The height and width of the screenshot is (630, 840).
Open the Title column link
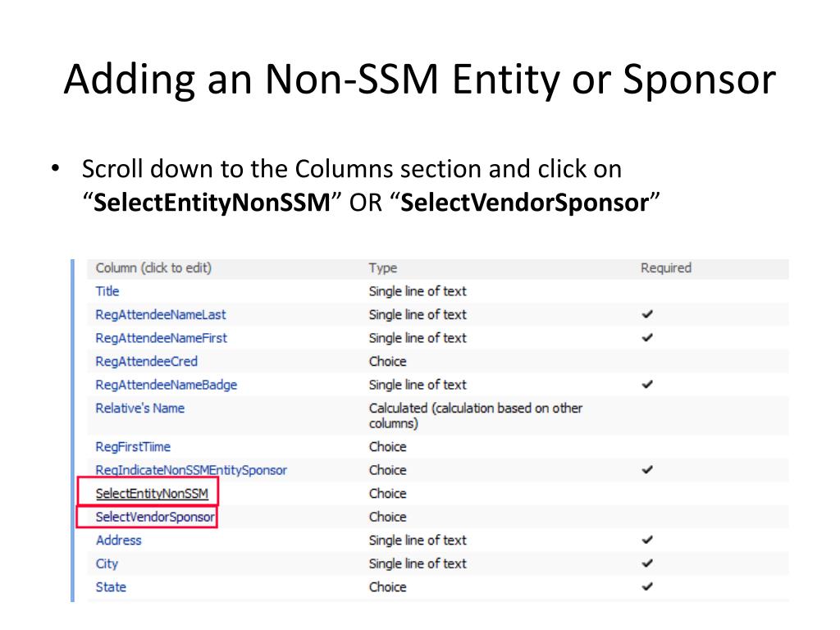(x=107, y=291)
